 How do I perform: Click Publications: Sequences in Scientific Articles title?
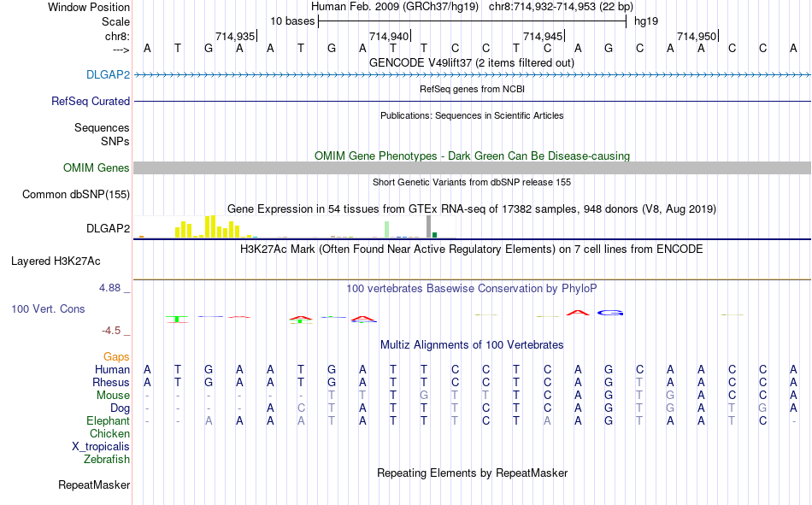pyautogui.click(x=472, y=115)
